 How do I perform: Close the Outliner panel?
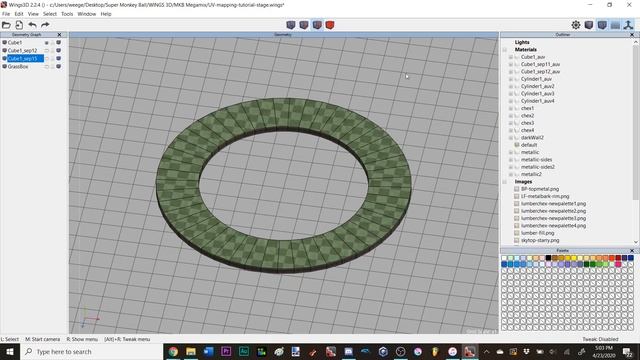click(632, 35)
